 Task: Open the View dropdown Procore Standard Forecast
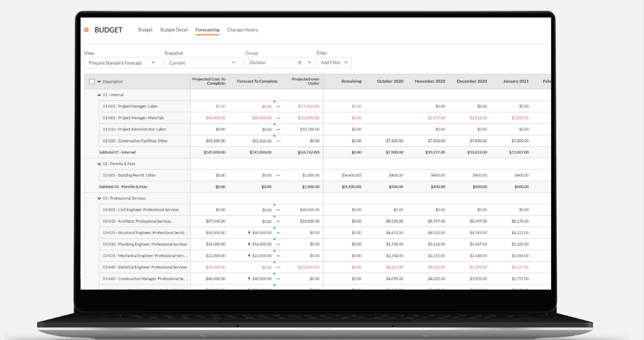coord(123,63)
